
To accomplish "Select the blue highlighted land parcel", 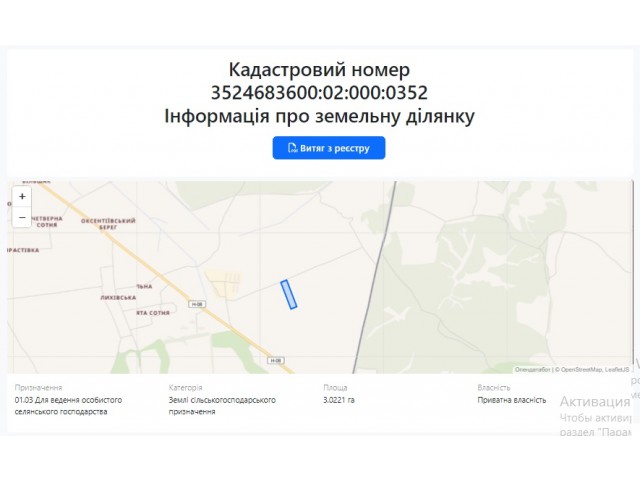I will [x=289, y=294].
